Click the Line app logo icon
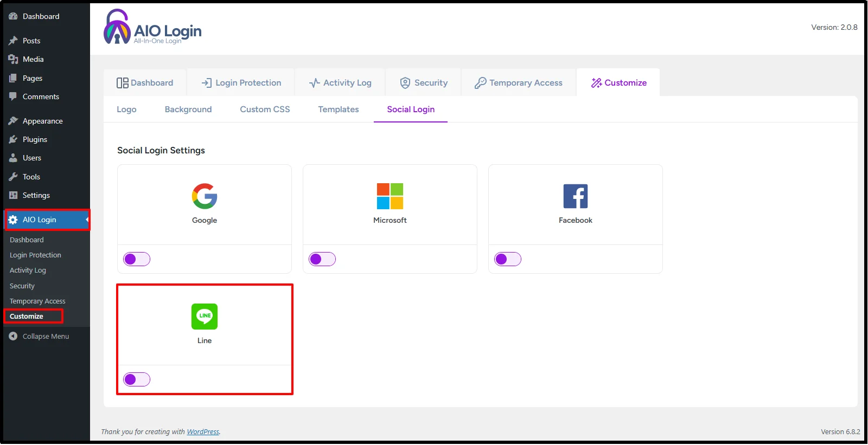868x445 pixels. [205, 317]
